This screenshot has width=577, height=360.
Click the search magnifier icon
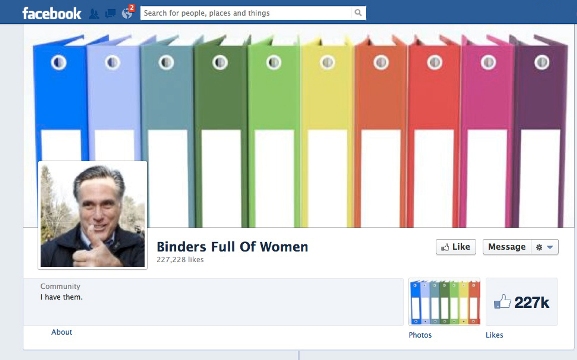point(358,13)
